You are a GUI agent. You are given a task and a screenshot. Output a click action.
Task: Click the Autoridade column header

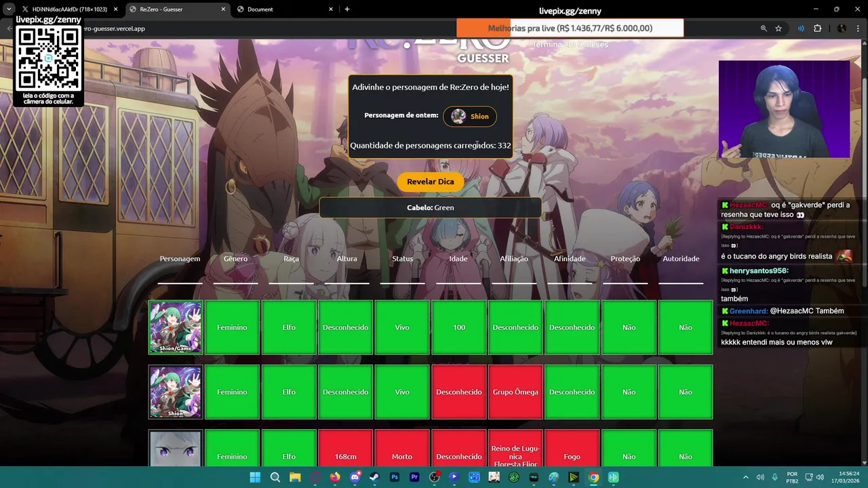[x=681, y=259]
